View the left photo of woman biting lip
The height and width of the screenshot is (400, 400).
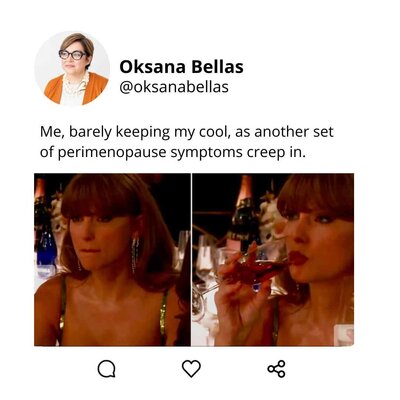[x=112, y=259]
